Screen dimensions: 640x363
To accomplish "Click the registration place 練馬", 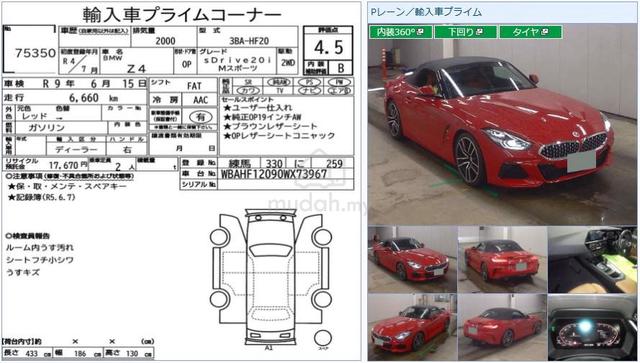I will 240,164.
